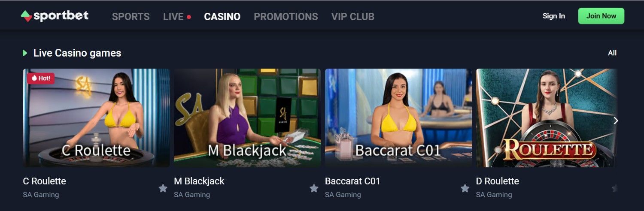Favorite C Roulette with the star
Screen dimensions: 644x211
tap(163, 188)
